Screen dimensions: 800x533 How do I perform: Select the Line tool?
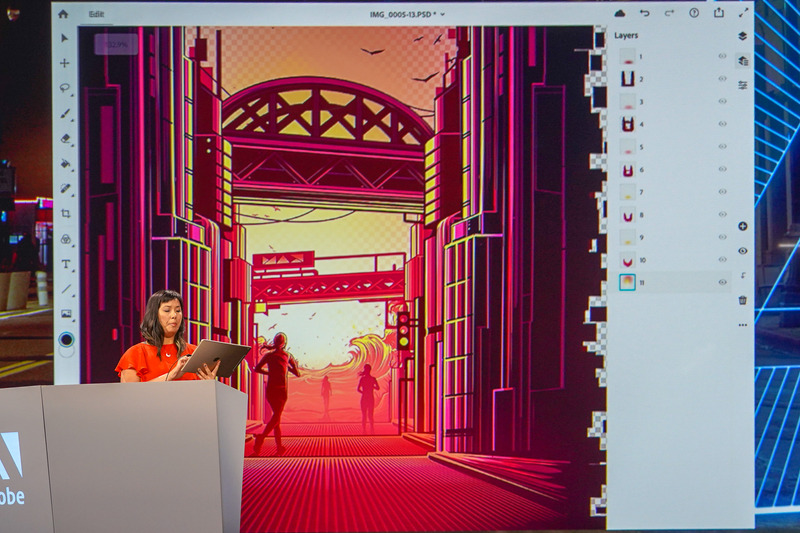[x=66, y=289]
